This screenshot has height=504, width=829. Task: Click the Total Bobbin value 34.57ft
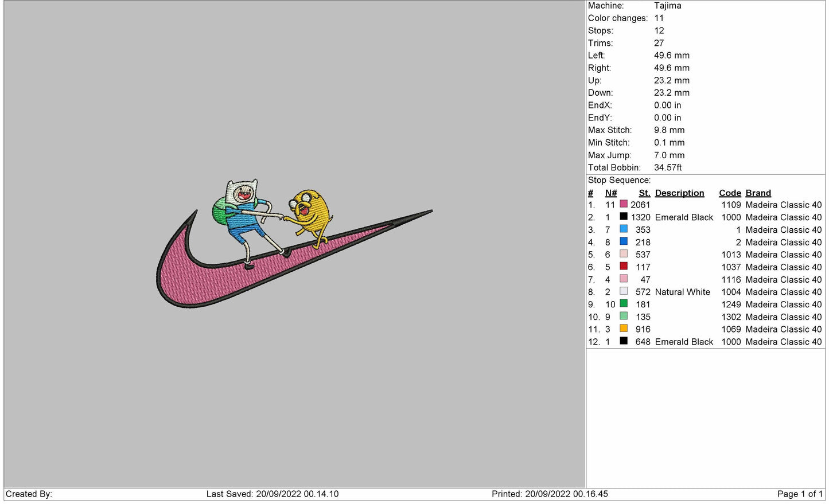[668, 167]
